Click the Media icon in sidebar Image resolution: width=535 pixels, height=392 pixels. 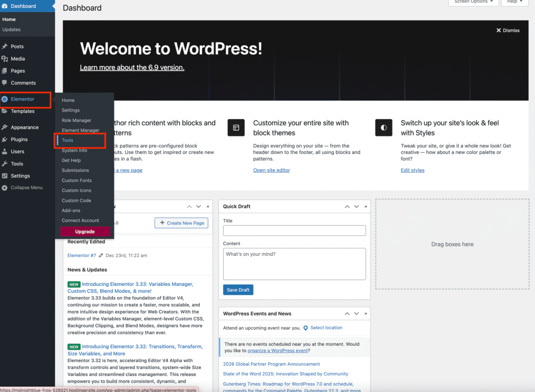[x=5, y=59]
